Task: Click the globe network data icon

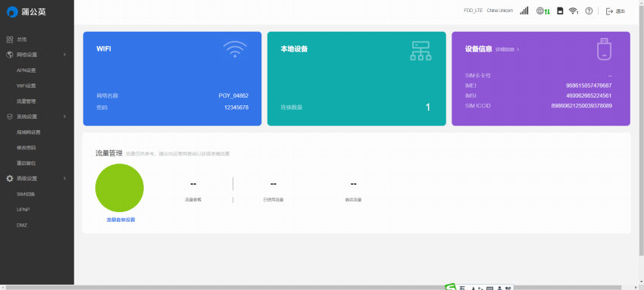Action: [x=543, y=11]
